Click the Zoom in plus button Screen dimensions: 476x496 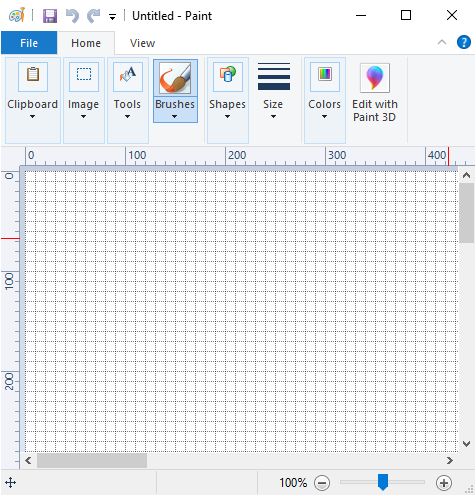click(x=444, y=483)
